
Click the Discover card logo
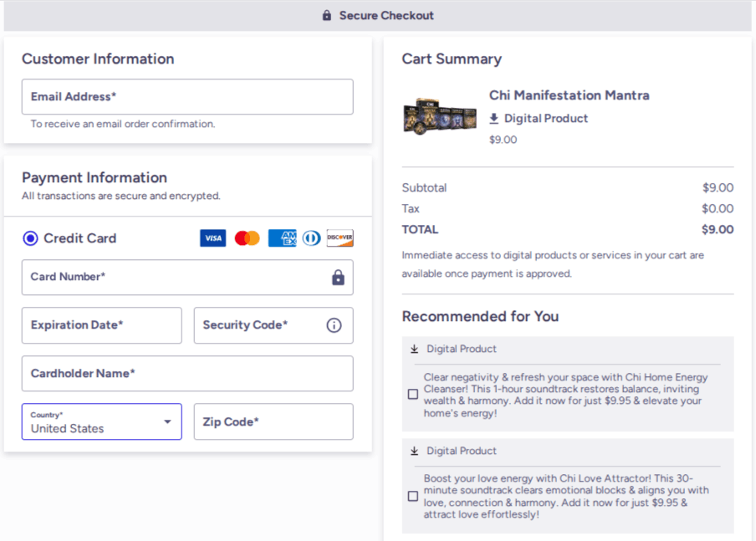(340, 238)
